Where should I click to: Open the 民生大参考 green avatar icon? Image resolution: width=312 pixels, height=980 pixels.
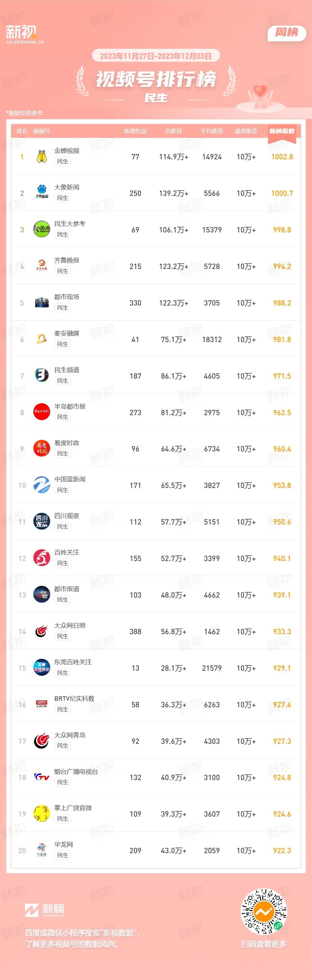coord(42,229)
